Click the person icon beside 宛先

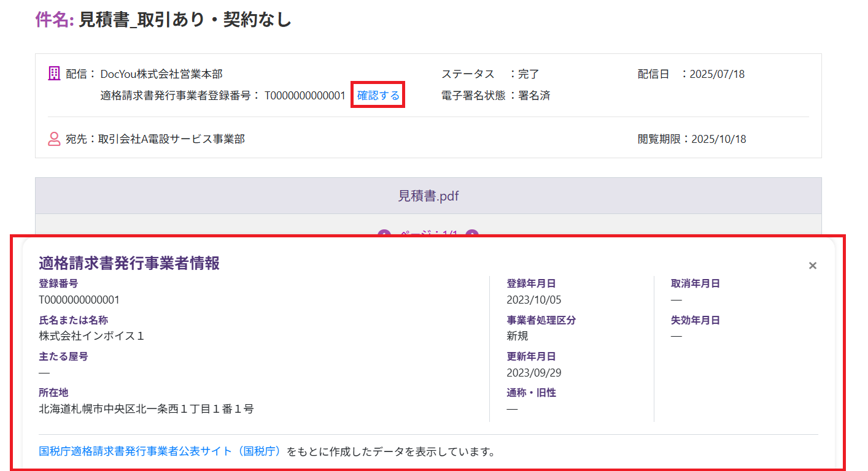point(54,139)
